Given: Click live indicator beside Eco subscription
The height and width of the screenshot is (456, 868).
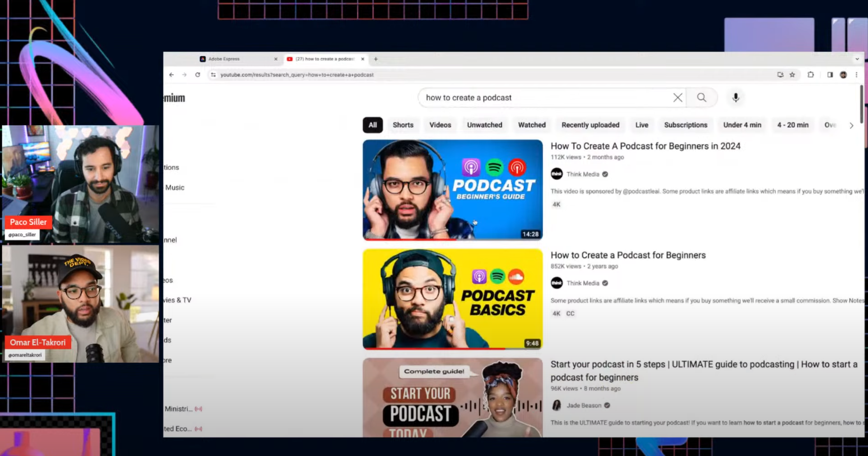Looking at the screenshot, I should coord(198,429).
